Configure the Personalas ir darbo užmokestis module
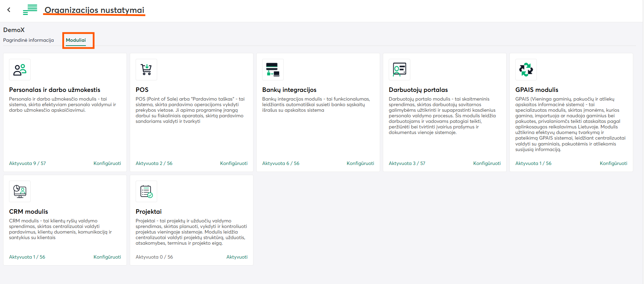Viewport: 644px width, 284px height. click(107, 163)
